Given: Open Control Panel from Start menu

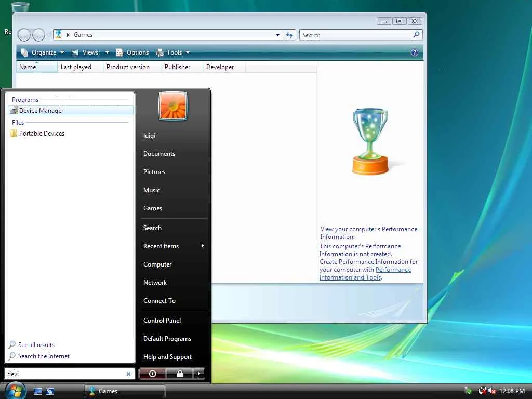Looking at the screenshot, I should pyautogui.click(x=162, y=320).
